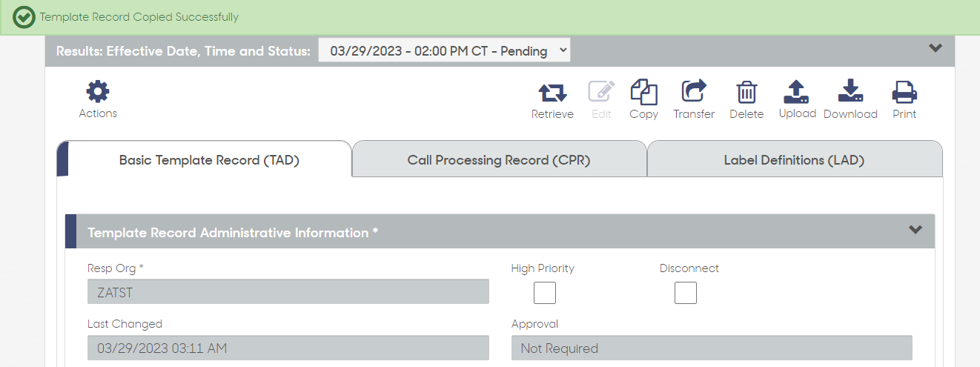This screenshot has width=980, height=367.
Task: Click the Print icon
Action: click(904, 92)
